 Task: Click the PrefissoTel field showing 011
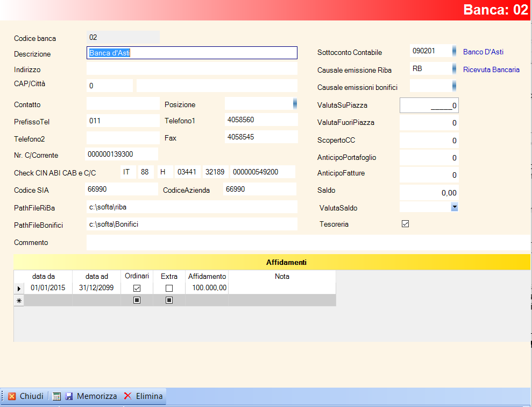tap(123, 121)
